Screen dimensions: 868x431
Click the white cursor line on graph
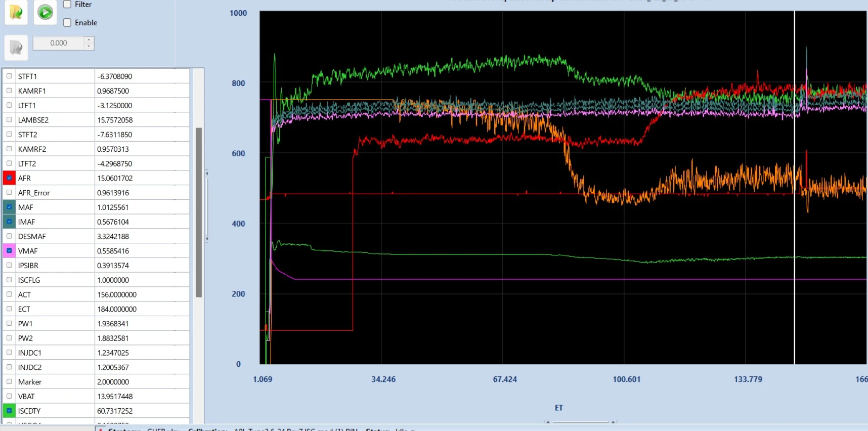pyautogui.click(x=794, y=187)
